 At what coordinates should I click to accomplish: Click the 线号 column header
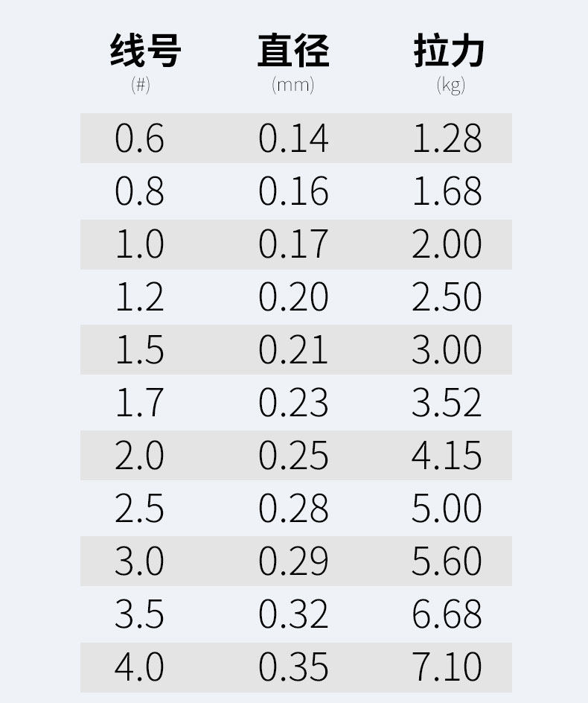click(x=146, y=51)
